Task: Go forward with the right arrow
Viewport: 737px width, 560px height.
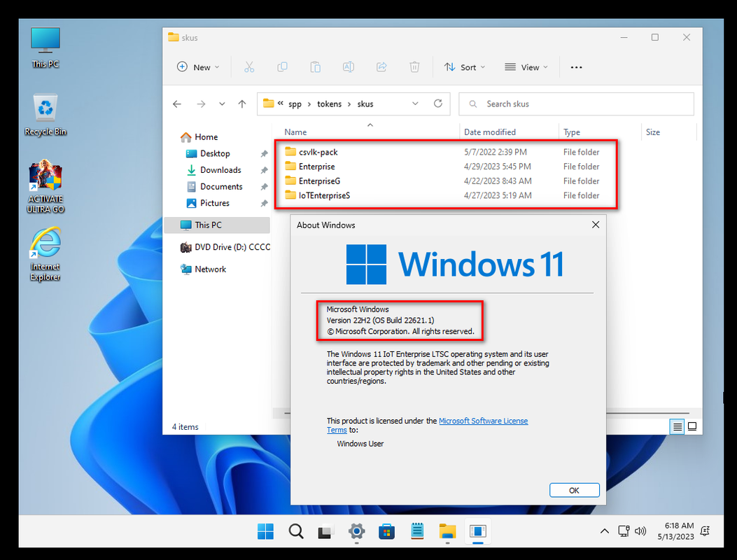Action: 201,104
